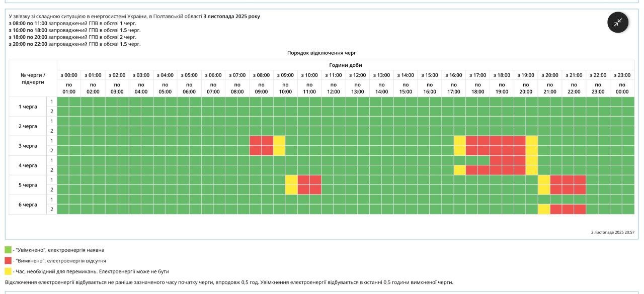Click subqueue 2 label of "4 черга"
The image size is (644, 294).
51,170
